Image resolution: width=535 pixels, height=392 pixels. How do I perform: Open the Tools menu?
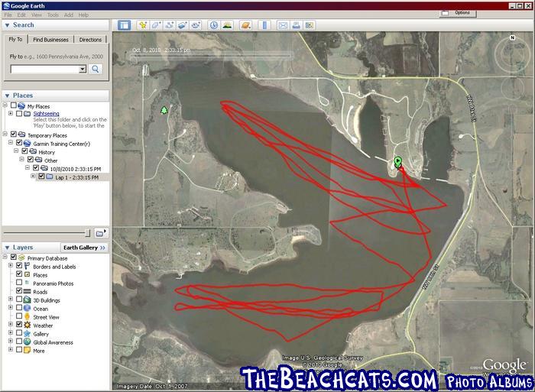[x=53, y=15]
